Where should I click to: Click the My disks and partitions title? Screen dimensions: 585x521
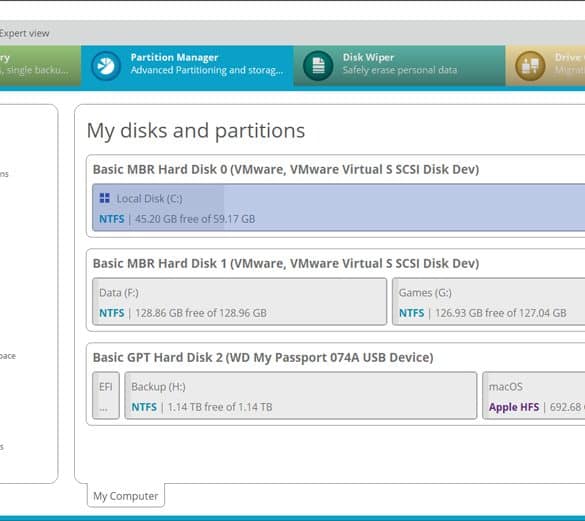click(196, 131)
